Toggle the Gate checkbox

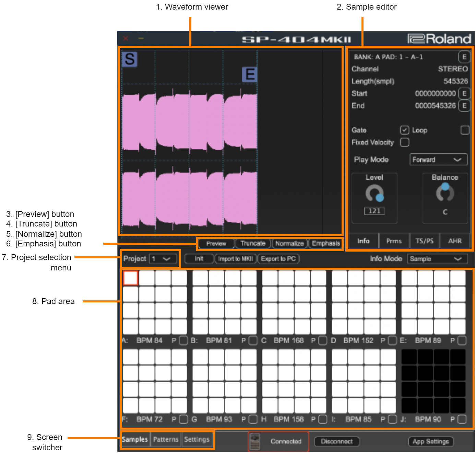[405, 130]
